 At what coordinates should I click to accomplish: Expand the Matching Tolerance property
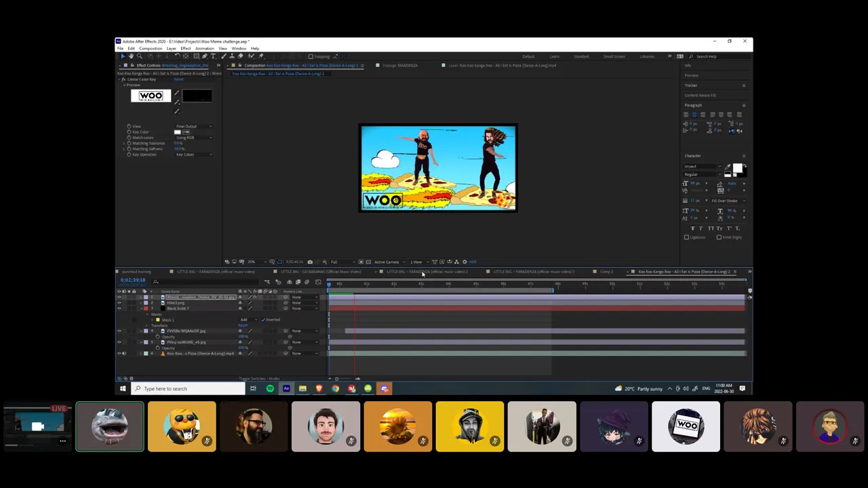(x=123, y=143)
